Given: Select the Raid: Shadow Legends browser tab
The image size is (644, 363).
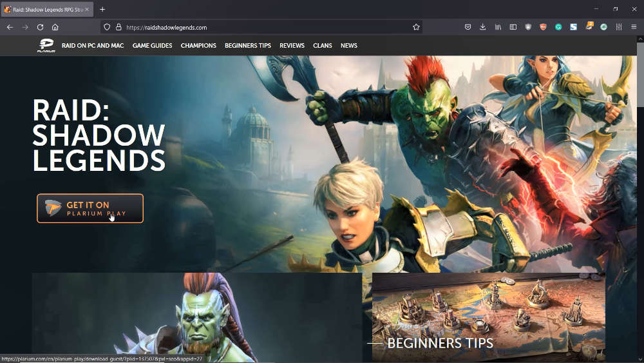Looking at the screenshot, I should pos(47,9).
